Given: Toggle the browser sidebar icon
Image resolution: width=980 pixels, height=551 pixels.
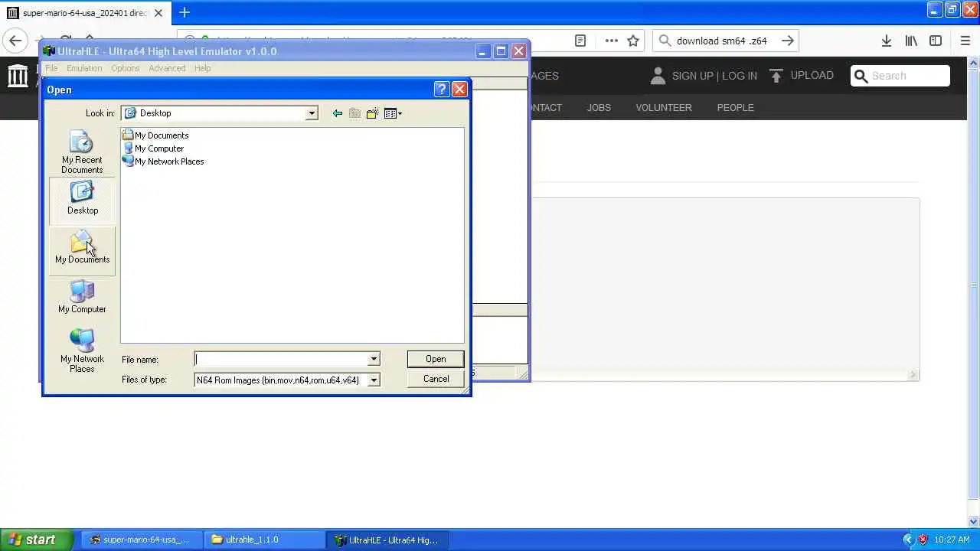Looking at the screenshot, I should coord(936,41).
